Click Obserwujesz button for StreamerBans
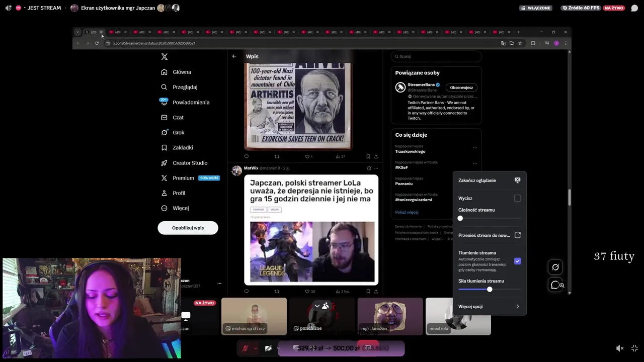 point(461,87)
